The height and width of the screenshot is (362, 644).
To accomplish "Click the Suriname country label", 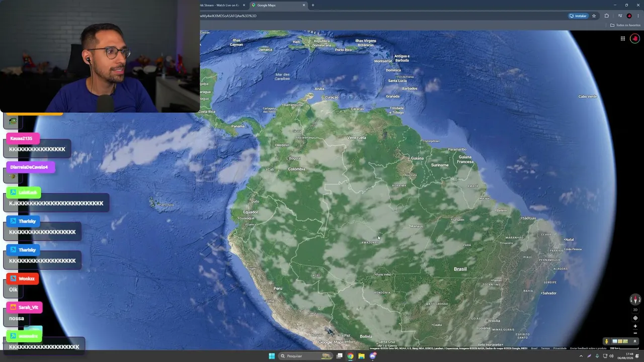I will click(x=440, y=165).
